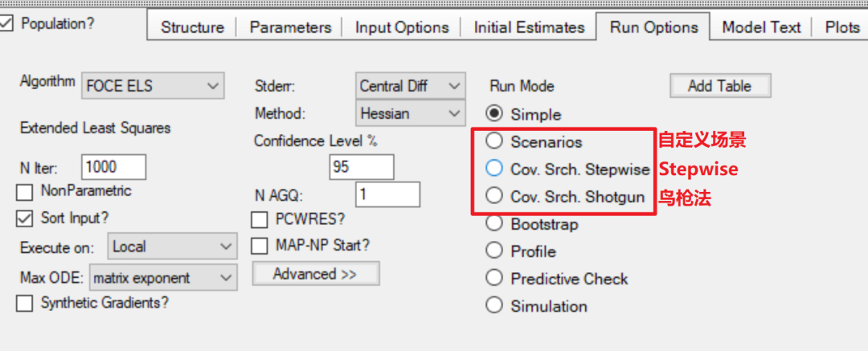Select the Bootstrap run mode
Screen dimensions: 868x351
tap(495, 224)
